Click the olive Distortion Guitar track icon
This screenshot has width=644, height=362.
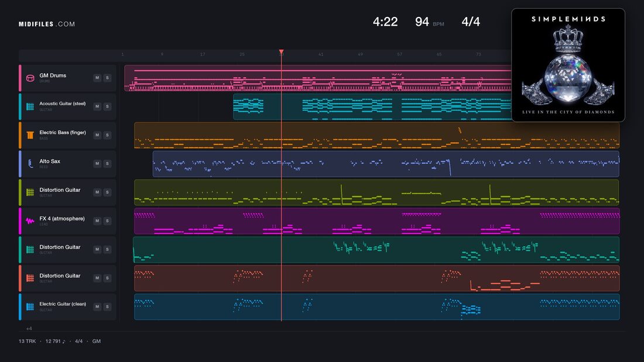point(30,192)
